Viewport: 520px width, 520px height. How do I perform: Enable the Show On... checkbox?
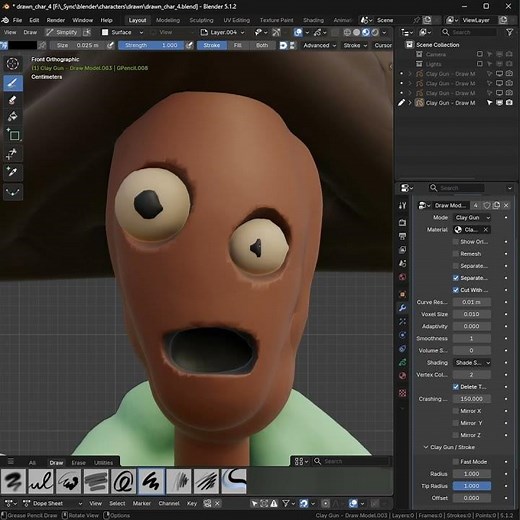point(456,242)
